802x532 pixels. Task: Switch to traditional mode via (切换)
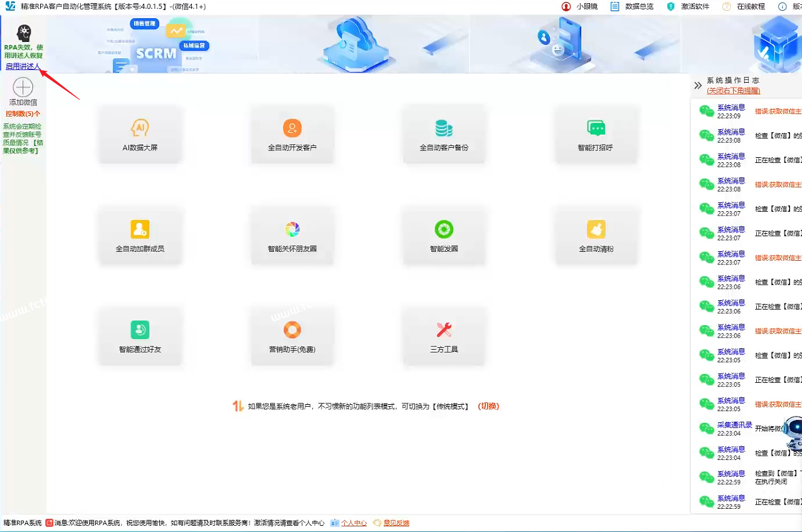pyautogui.click(x=488, y=406)
